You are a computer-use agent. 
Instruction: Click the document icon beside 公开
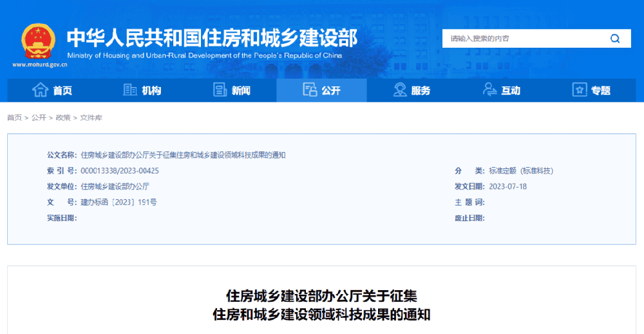coord(310,90)
